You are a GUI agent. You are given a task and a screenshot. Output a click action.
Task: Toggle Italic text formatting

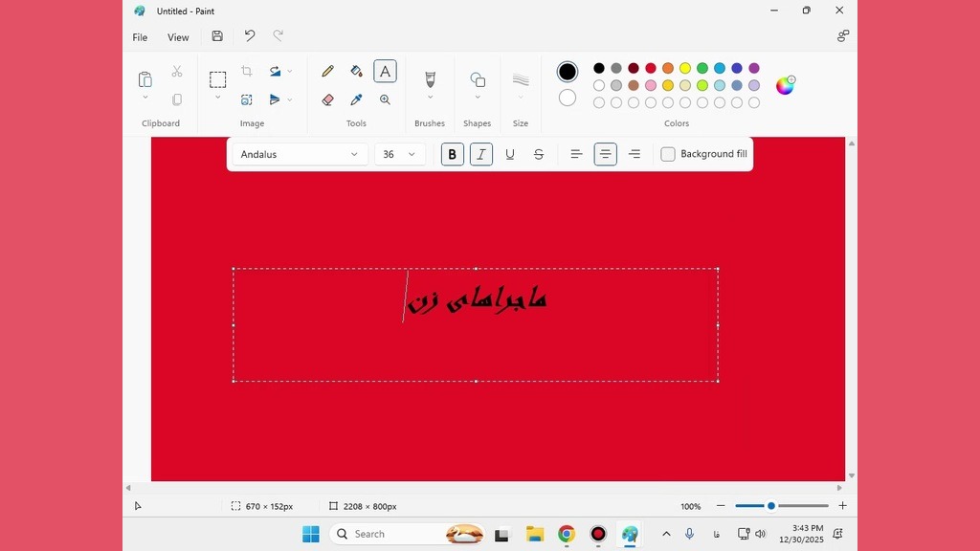[x=481, y=154]
